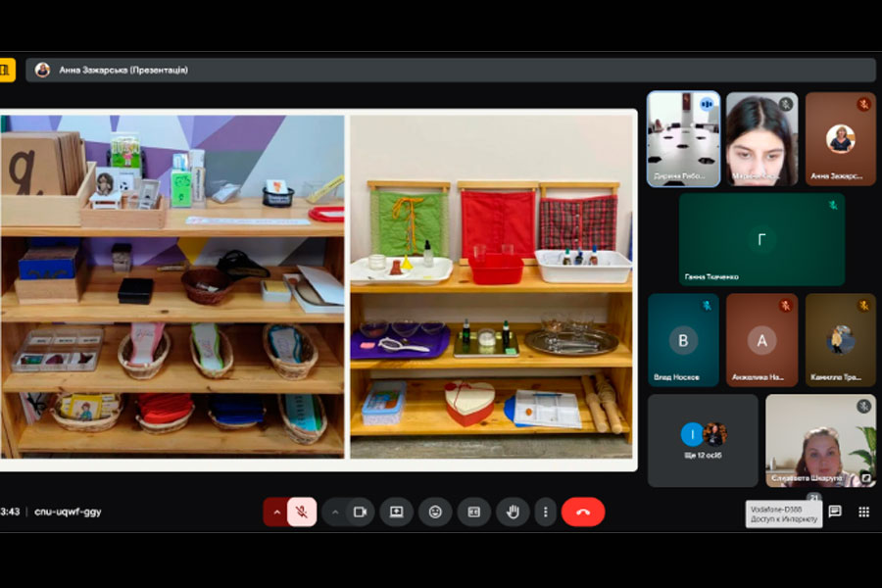Screen dimensions: 882x588
Task: Select the green Ганна Ткаченко tile
Action: pos(761,239)
